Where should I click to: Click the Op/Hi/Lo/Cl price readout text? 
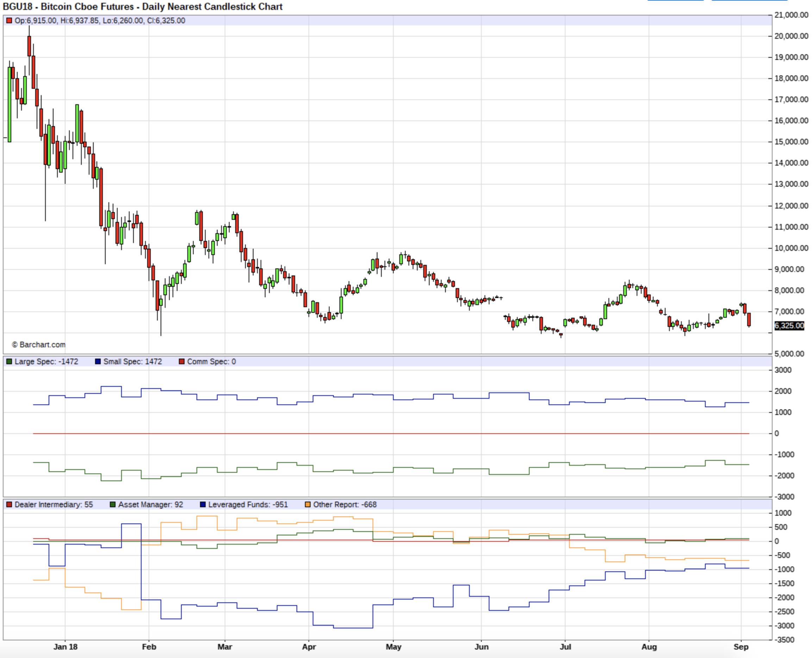pos(100,20)
